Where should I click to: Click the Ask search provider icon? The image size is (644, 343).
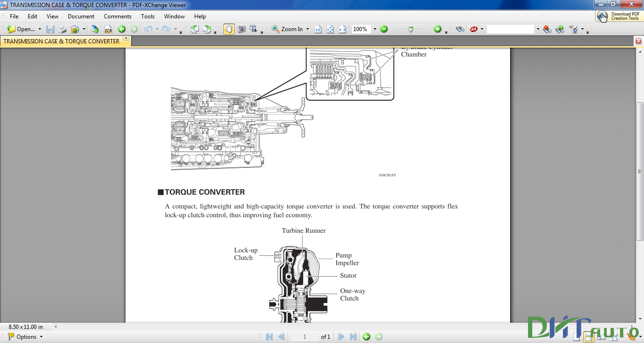tap(474, 29)
